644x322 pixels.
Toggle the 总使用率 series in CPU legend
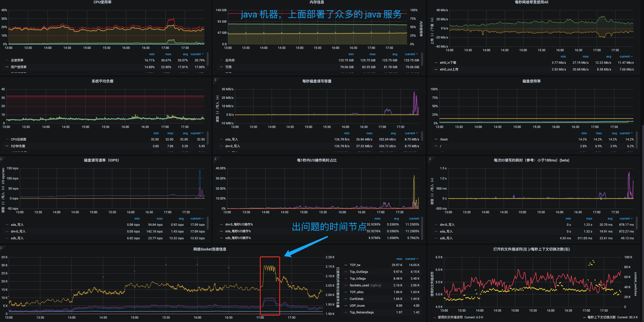pyautogui.click(x=17, y=60)
